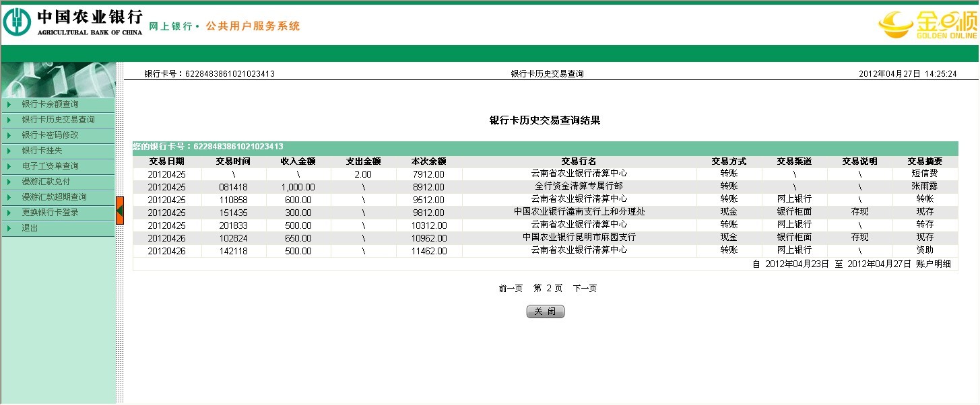Viewport: 980px width, 405px height.
Task: Click the Agricultural Bank of China logo
Action: click(x=73, y=22)
